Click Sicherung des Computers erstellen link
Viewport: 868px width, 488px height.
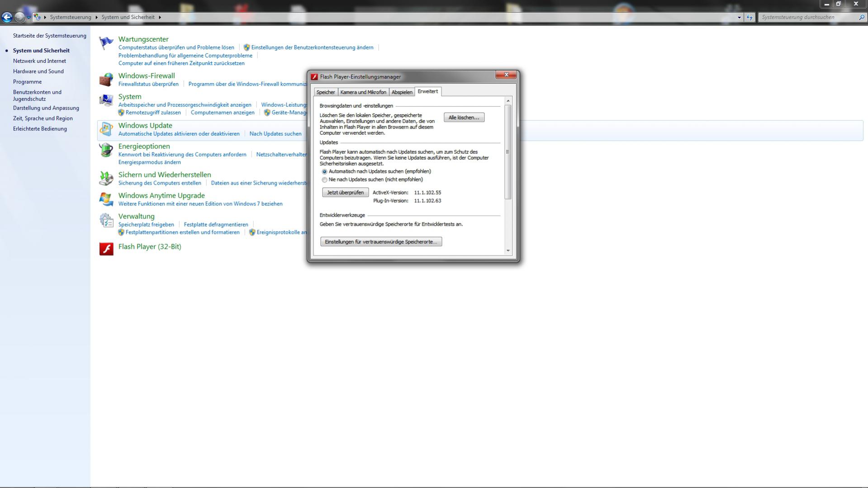[x=160, y=183]
